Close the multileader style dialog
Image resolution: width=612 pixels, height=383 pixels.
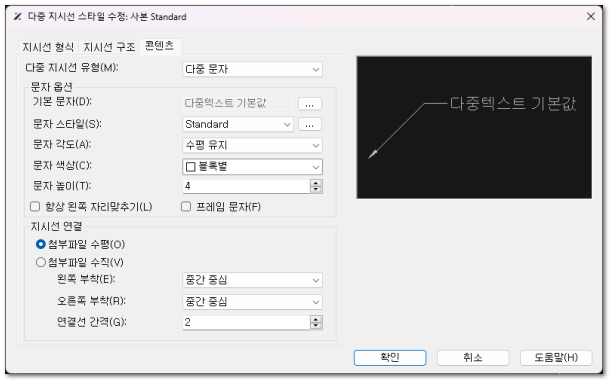(591, 16)
